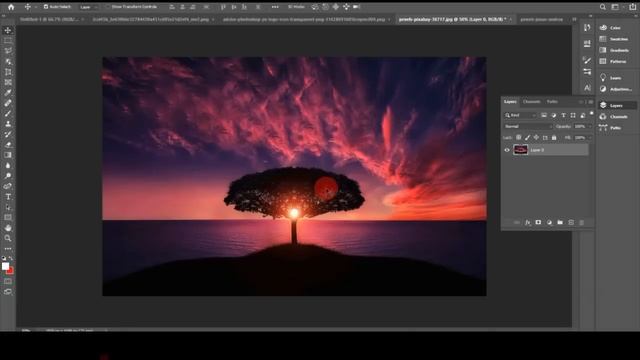Select the Path Selection tool
This screenshot has height=360, width=640.
click(x=8, y=207)
